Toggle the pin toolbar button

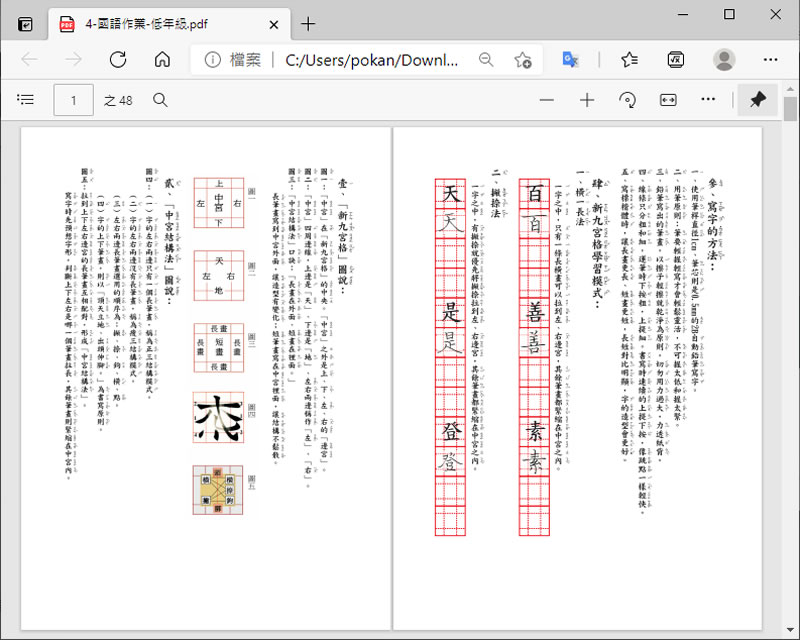tap(757, 100)
